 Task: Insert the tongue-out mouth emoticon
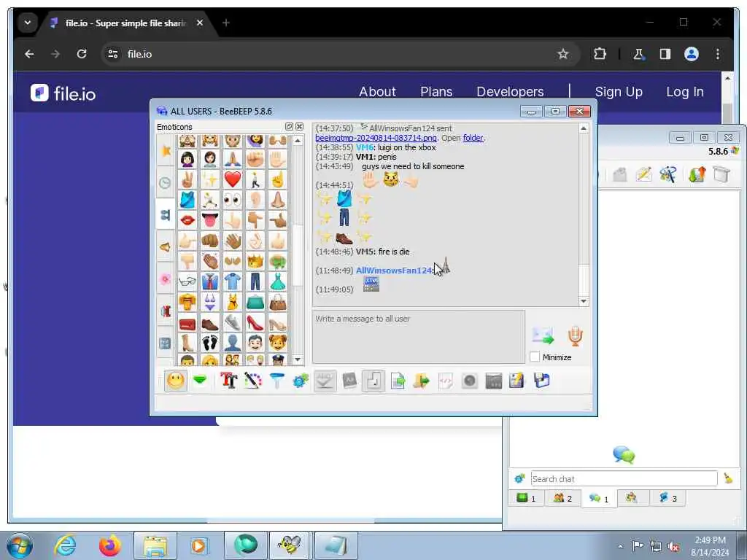pos(209,220)
